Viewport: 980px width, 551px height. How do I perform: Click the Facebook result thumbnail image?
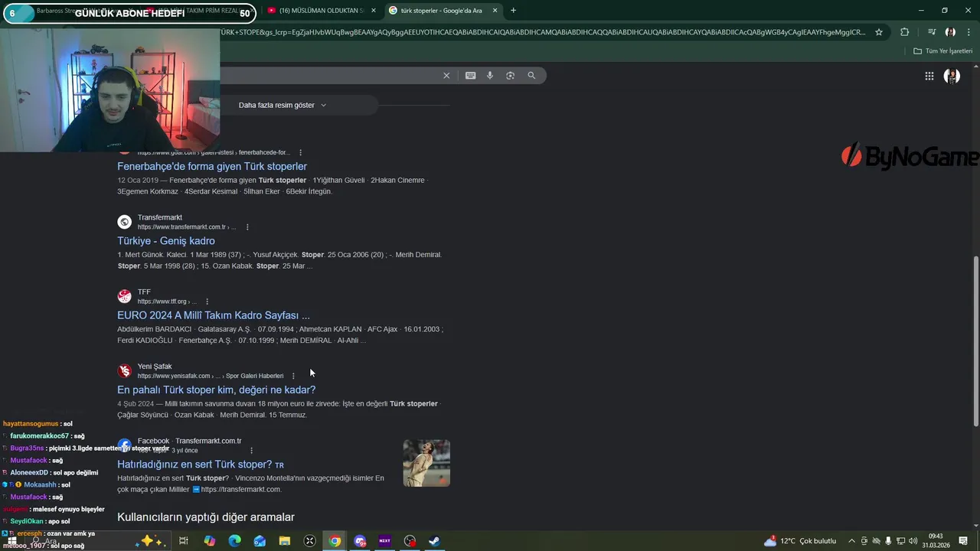(426, 463)
